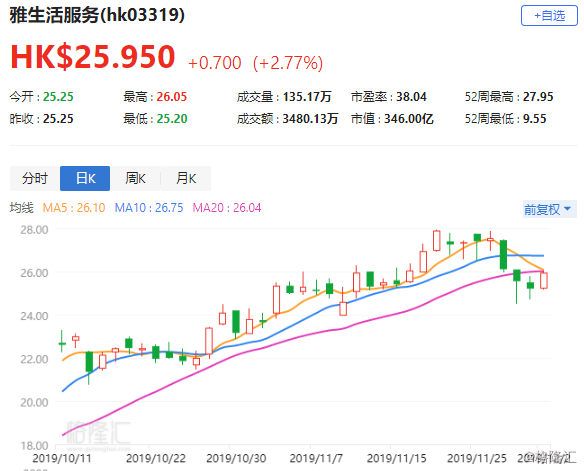584x471 pixels.
Task: Click the 28.00 y-axis label
Action: pos(34,230)
